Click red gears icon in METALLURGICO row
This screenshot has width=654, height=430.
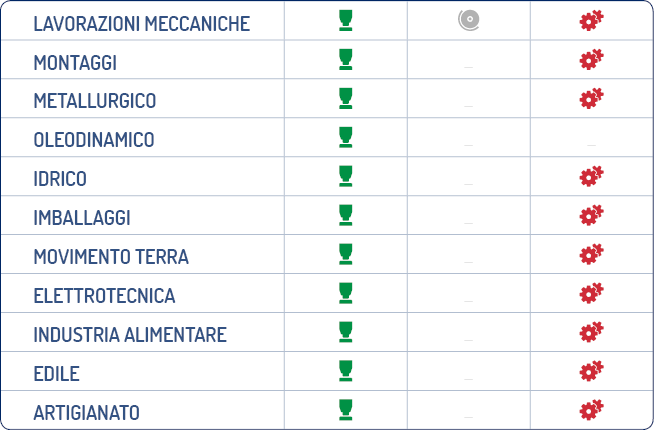(x=591, y=98)
